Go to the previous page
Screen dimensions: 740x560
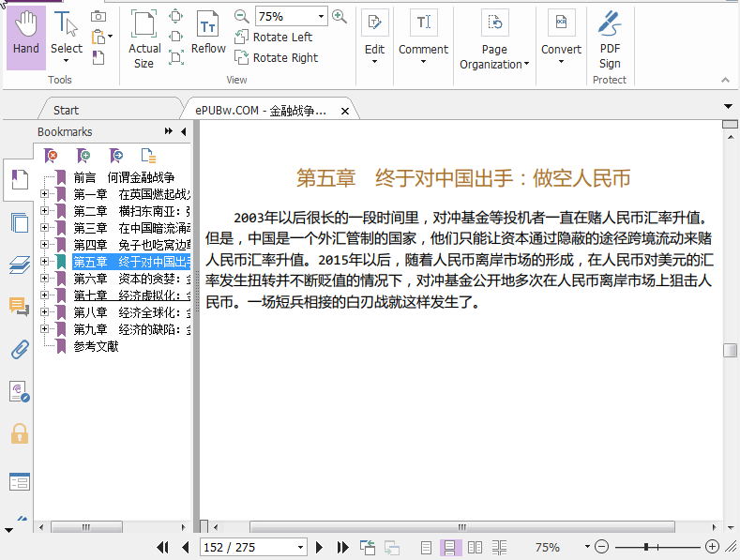click(186, 547)
